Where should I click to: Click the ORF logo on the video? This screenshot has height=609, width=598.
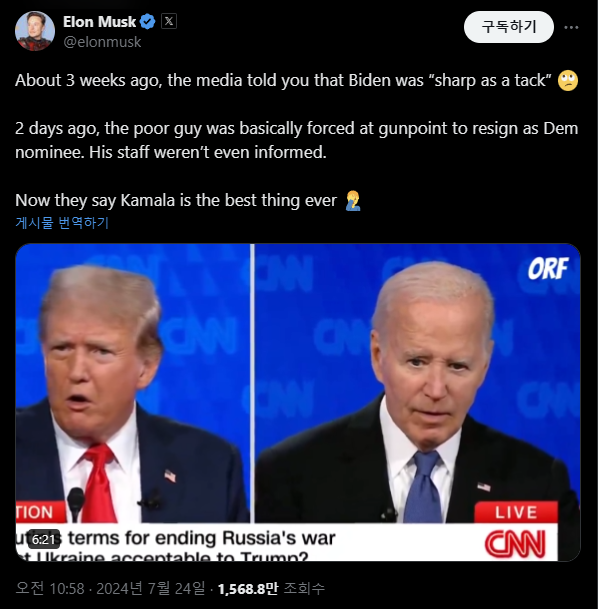coord(548,268)
